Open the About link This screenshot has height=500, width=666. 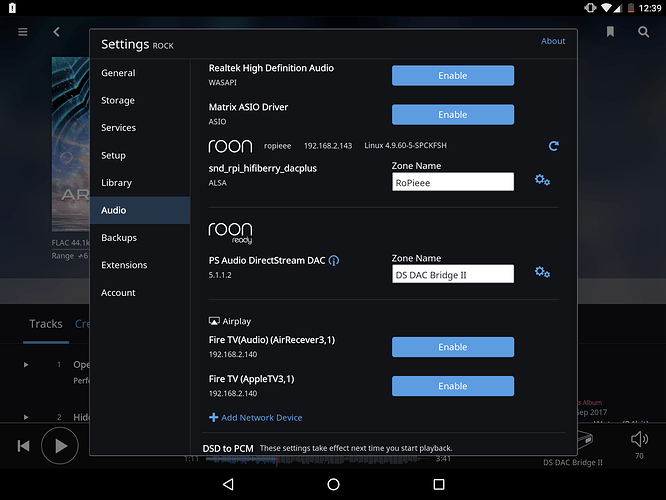(553, 41)
